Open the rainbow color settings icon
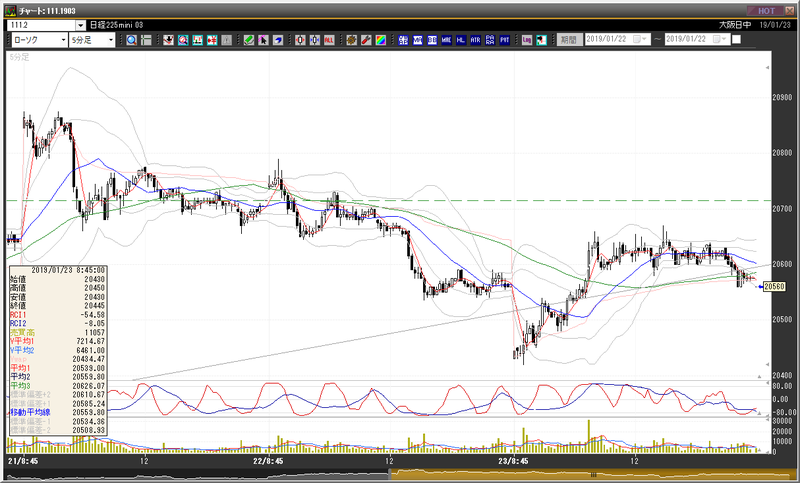The width and height of the screenshot is (800, 483). [381, 40]
